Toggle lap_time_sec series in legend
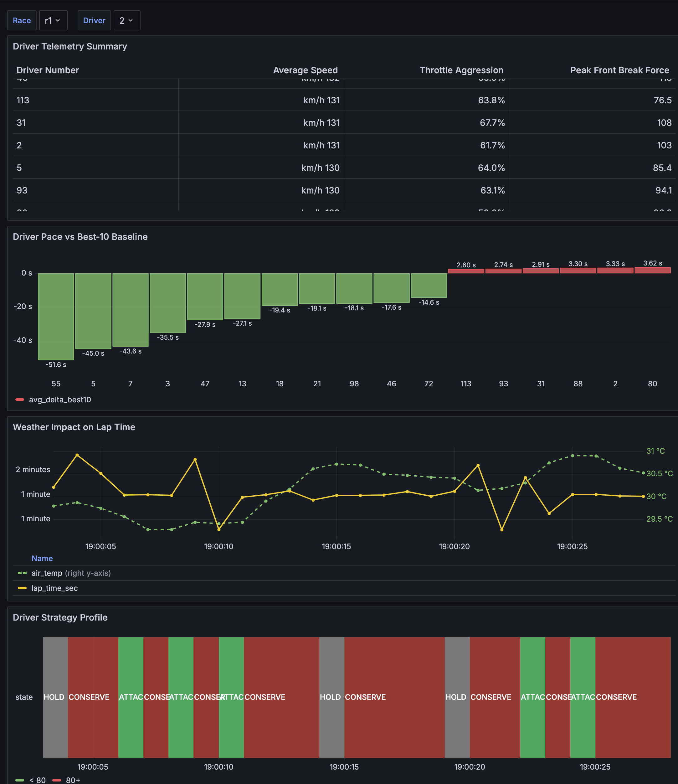This screenshot has height=784, width=678. point(54,588)
